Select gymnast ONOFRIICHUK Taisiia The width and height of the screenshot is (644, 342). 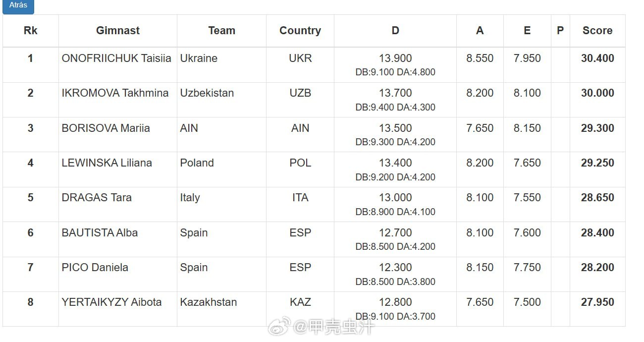(116, 58)
